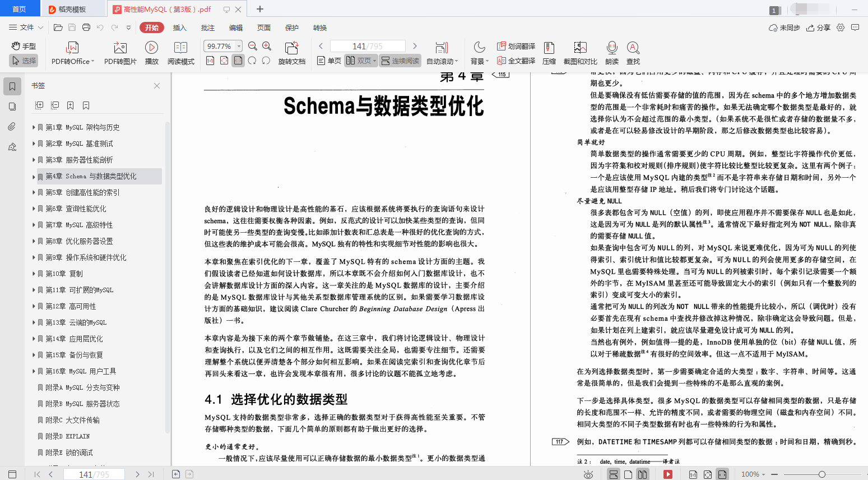
Task: Toggle fit width icon in status bar
Action: coord(722,474)
